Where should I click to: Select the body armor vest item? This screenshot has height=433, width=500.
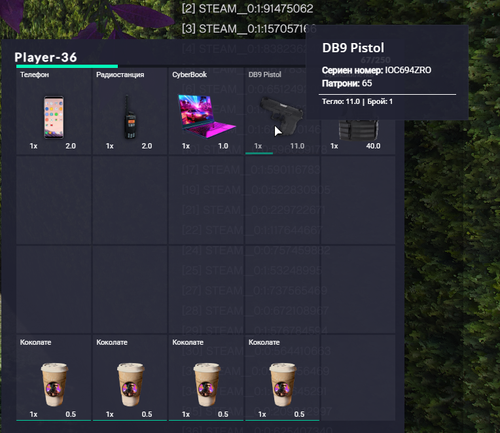(358, 130)
